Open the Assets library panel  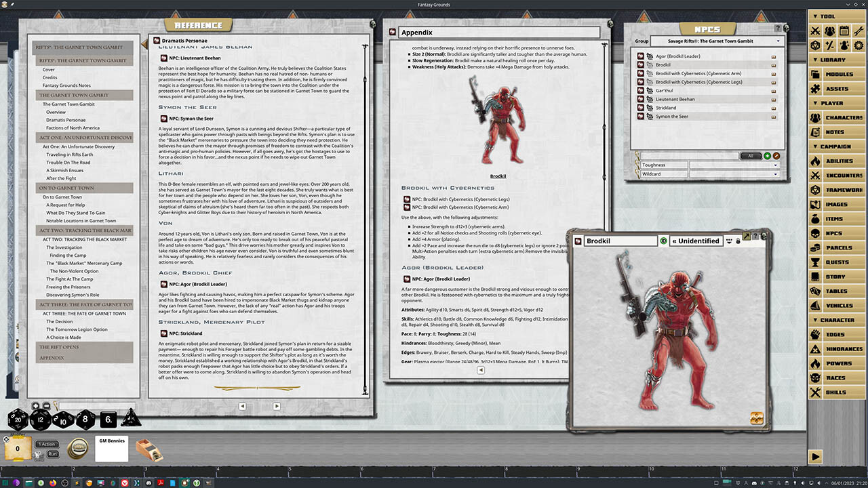[x=837, y=88]
